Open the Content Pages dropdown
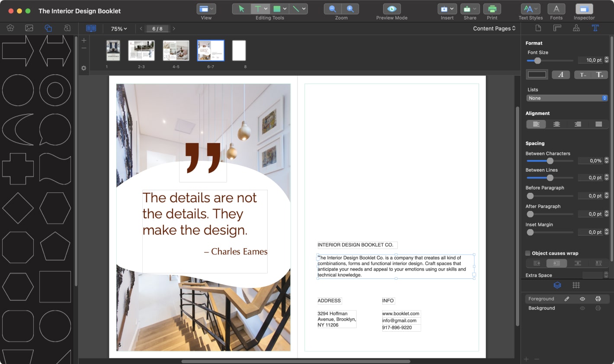This screenshot has height=364, width=614. (x=494, y=28)
